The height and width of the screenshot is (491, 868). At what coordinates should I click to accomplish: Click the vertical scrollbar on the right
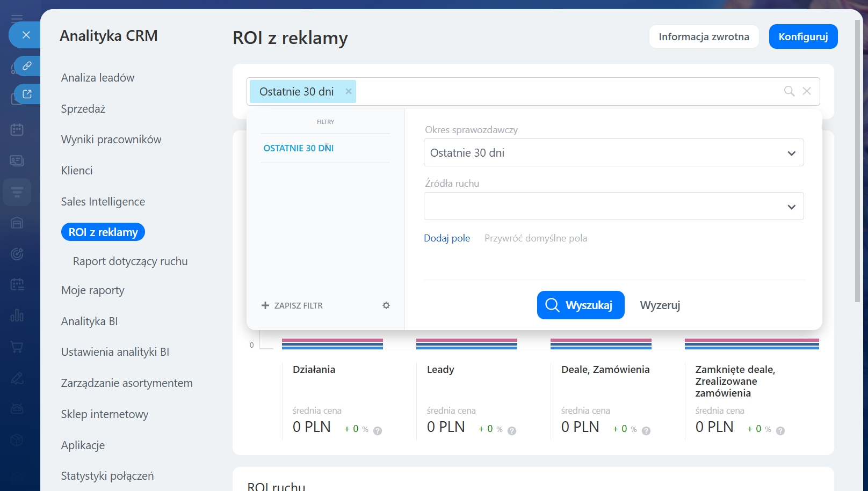[x=858, y=161]
